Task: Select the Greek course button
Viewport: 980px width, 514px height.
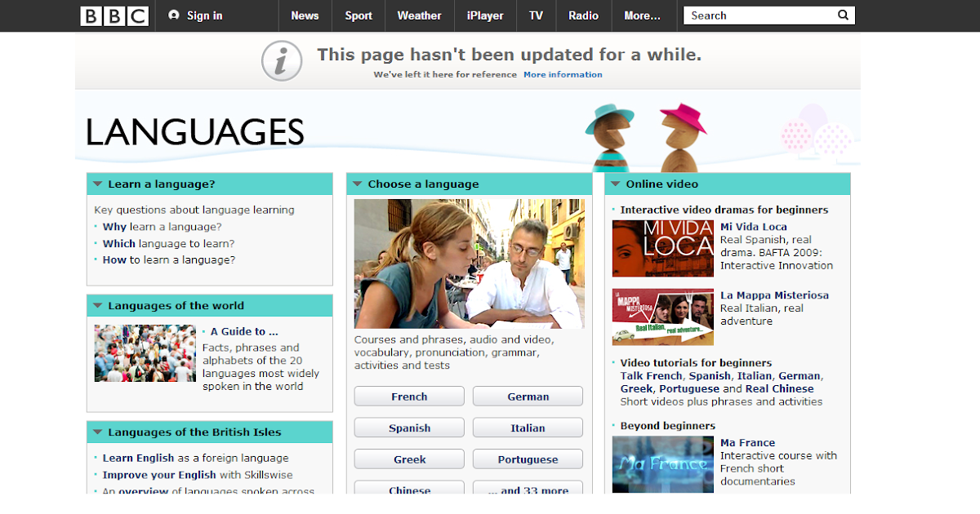Action: tap(408, 459)
